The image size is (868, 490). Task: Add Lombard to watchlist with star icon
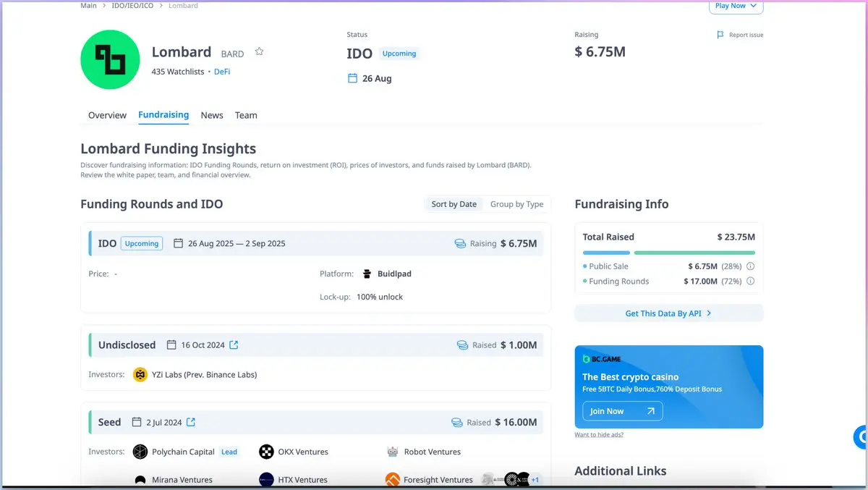259,52
